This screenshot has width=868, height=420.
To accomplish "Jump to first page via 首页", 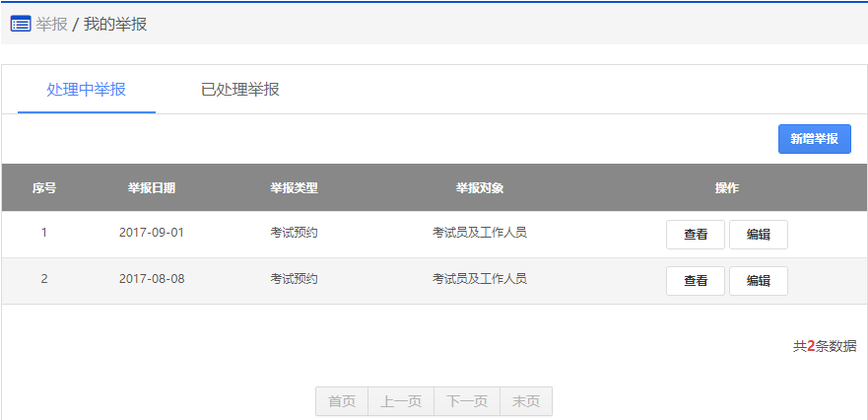I will 342,401.
